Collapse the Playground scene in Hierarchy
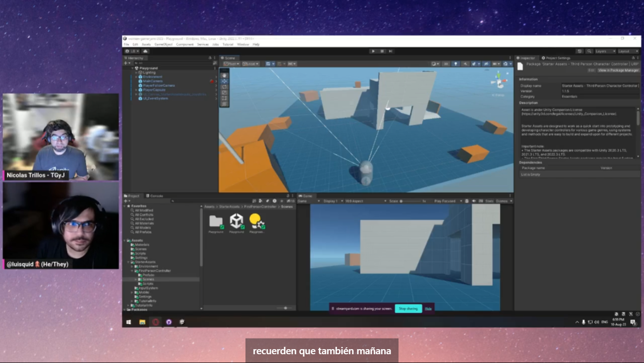Screen dimensions: 644x363 (x=132, y=68)
